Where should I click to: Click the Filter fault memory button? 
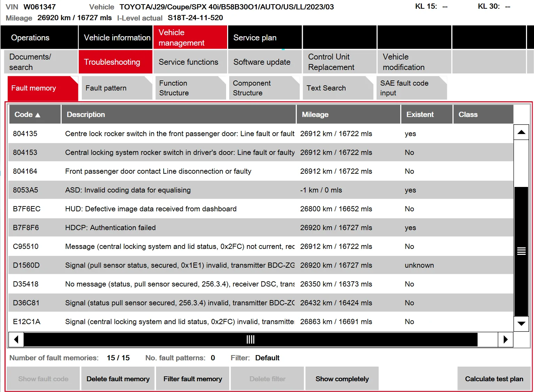point(193,379)
